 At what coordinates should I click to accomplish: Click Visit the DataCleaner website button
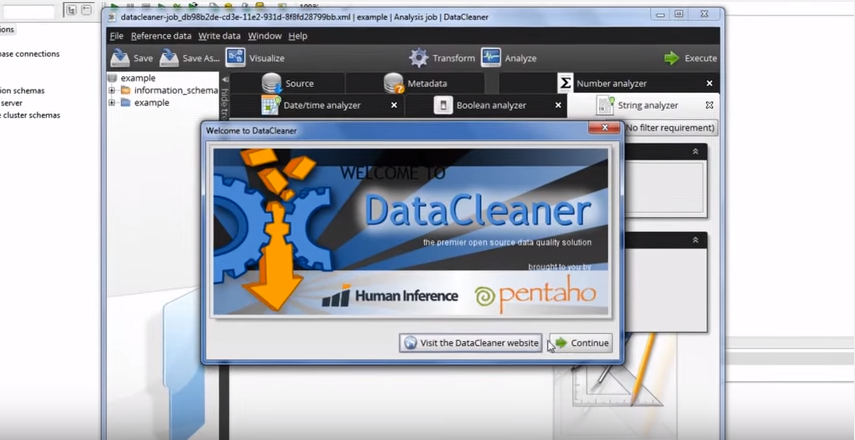[470, 343]
